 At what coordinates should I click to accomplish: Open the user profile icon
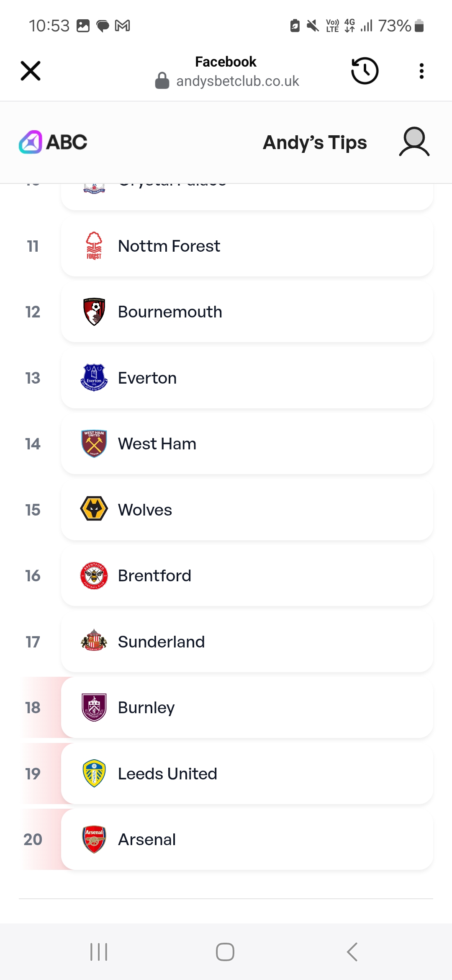(x=414, y=142)
